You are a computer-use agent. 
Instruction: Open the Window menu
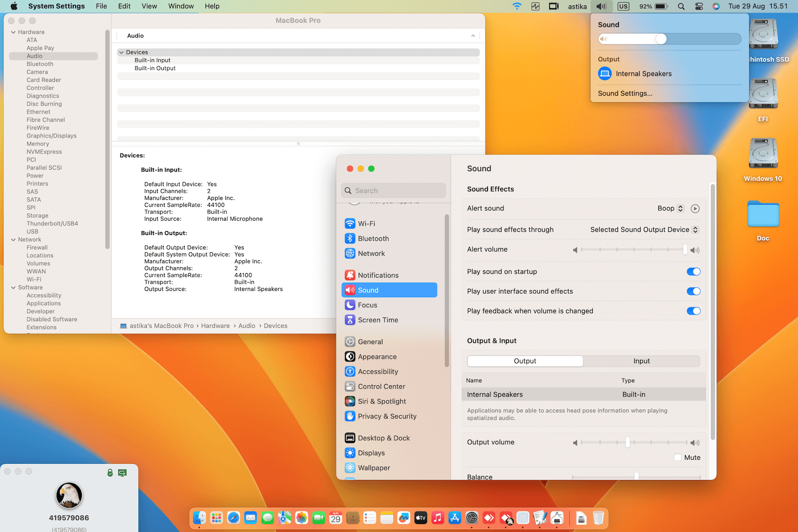coord(181,6)
